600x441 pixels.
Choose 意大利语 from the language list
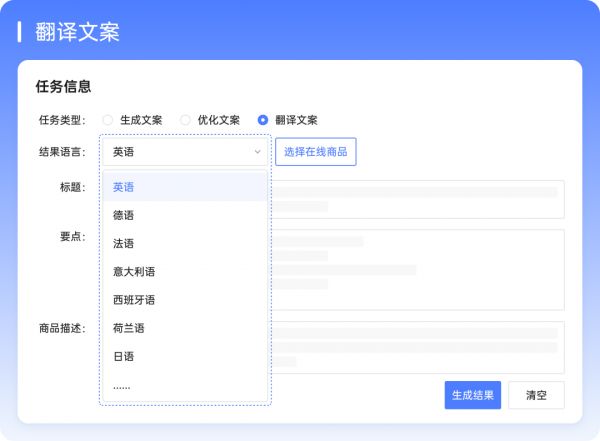pos(185,271)
